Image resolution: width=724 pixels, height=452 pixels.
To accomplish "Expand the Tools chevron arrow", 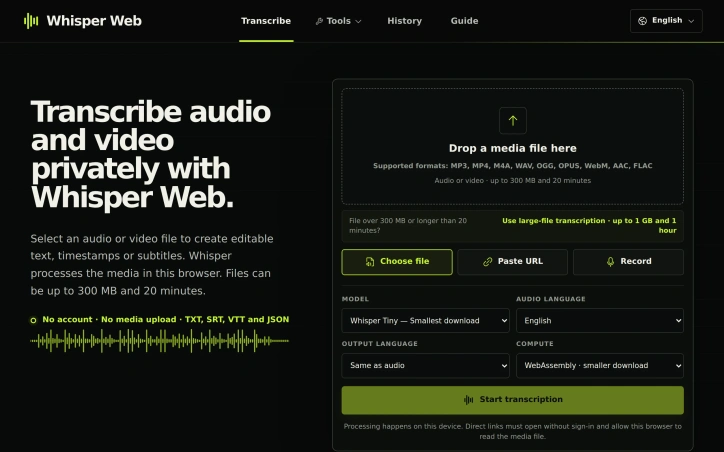I will coord(358,21).
